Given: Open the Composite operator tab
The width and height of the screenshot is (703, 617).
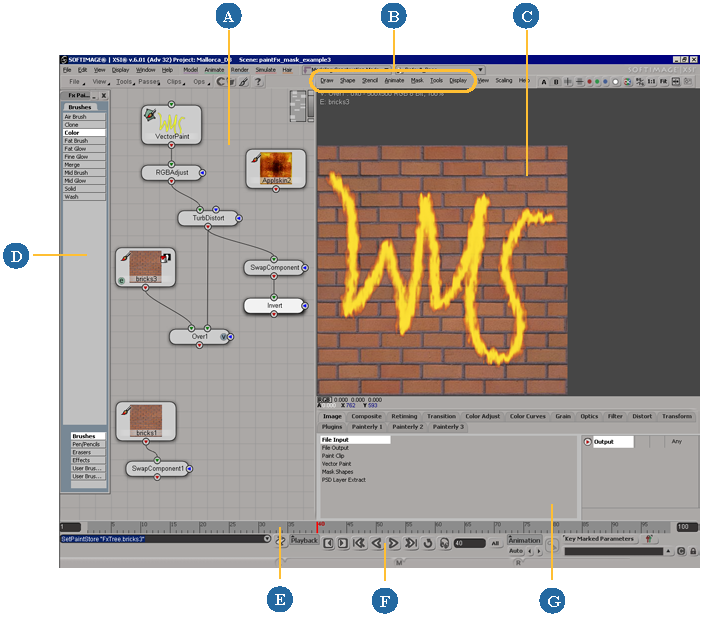Looking at the screenshot, I should click(366, 417).
